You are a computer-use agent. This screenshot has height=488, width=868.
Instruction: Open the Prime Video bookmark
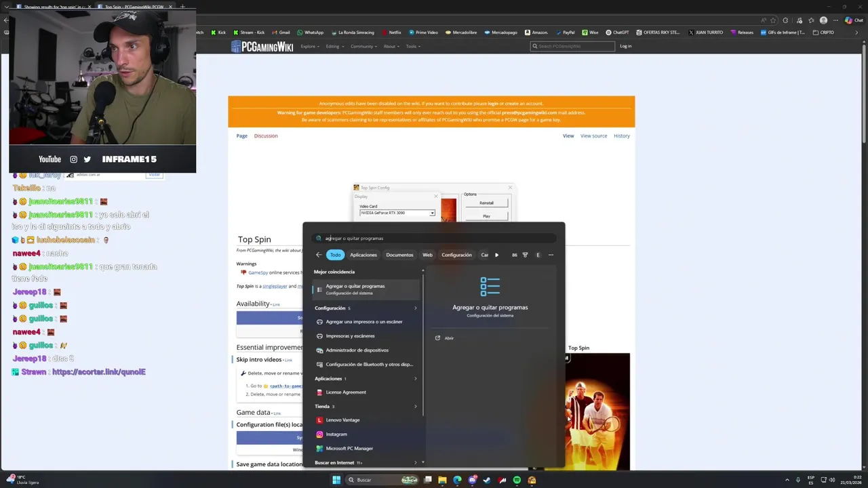[423, 33]
